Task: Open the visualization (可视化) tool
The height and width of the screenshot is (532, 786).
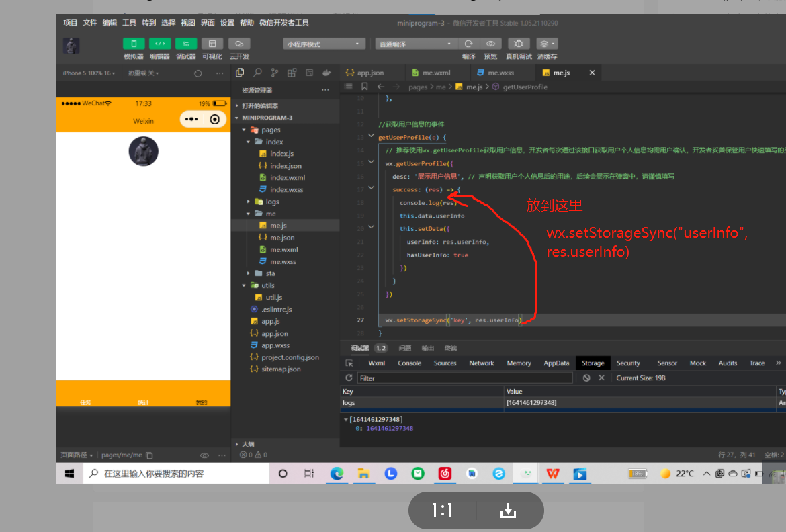Action: [212, 44]
